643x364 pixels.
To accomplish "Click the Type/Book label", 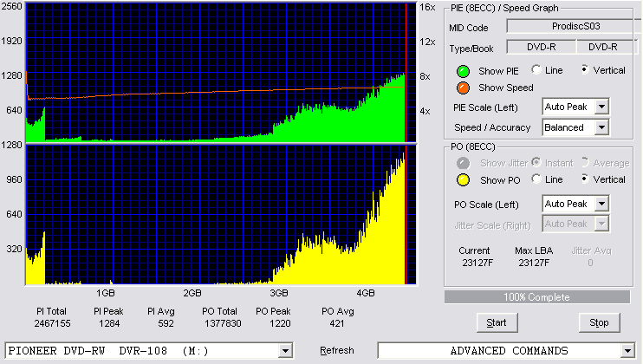I will [471, 49].
